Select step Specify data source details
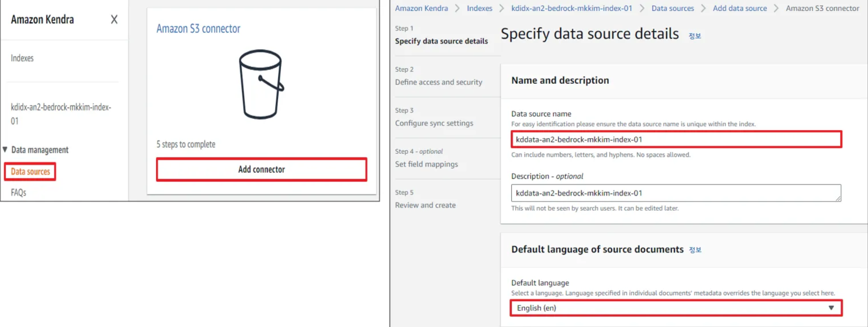The width and height of the screenshot is (868, 327). (x=441, y=41)
